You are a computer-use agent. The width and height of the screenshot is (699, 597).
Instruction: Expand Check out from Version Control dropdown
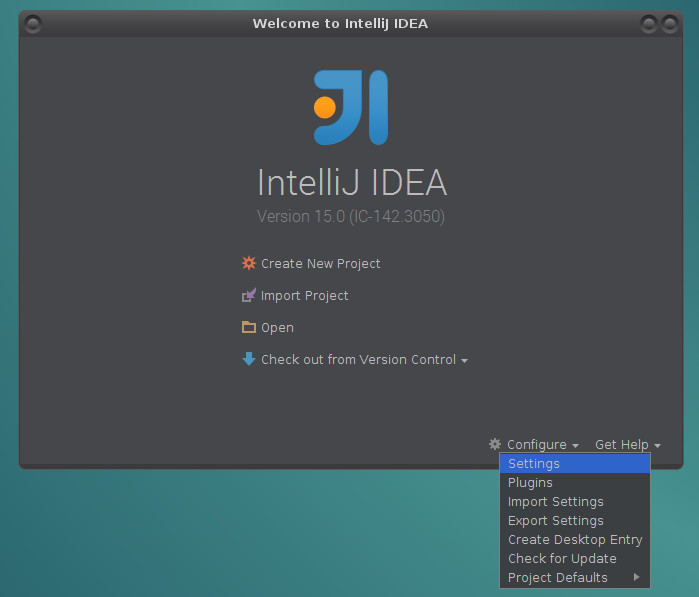[x=358, y=359]
